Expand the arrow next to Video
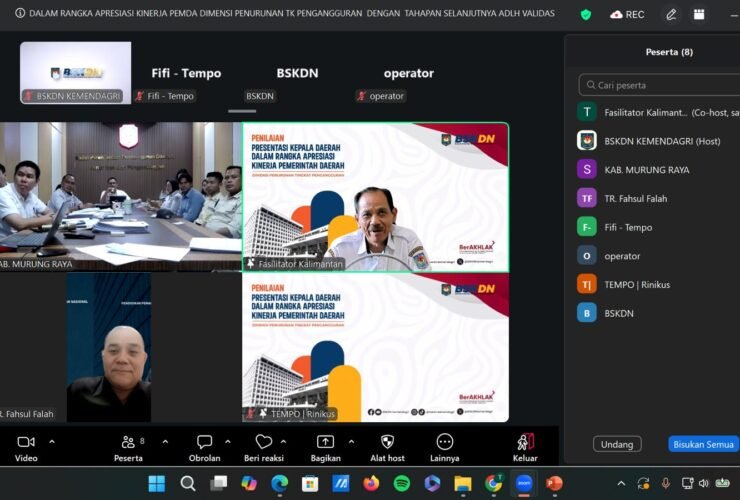Image resolution: width=740 pixels, height=500 pixels. point(52,441)
